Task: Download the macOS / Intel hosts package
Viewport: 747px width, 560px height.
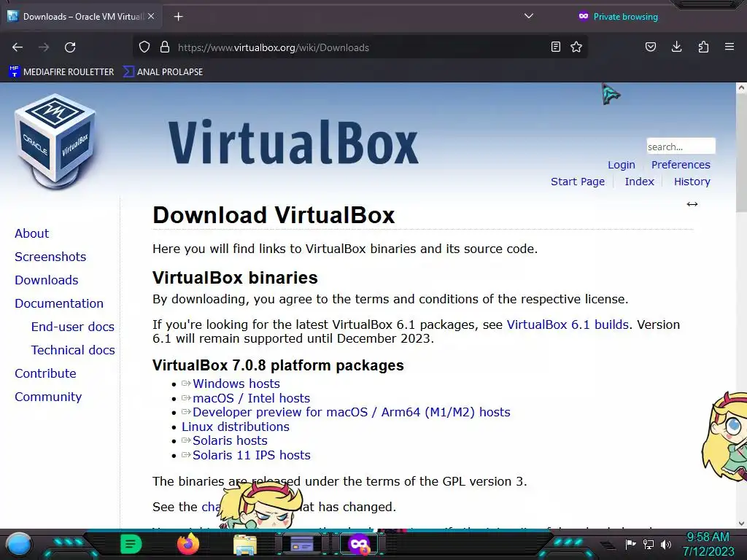Action: (251, 398)
